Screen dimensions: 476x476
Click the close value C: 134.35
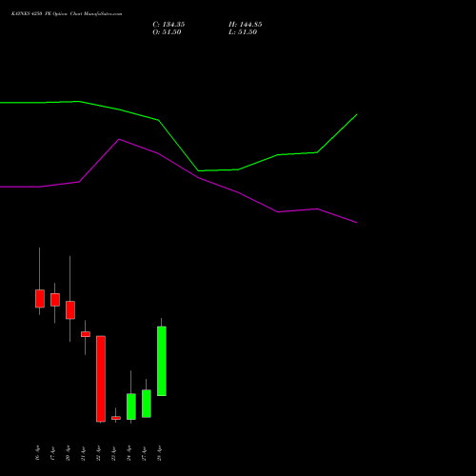click(x=169, y=25)
